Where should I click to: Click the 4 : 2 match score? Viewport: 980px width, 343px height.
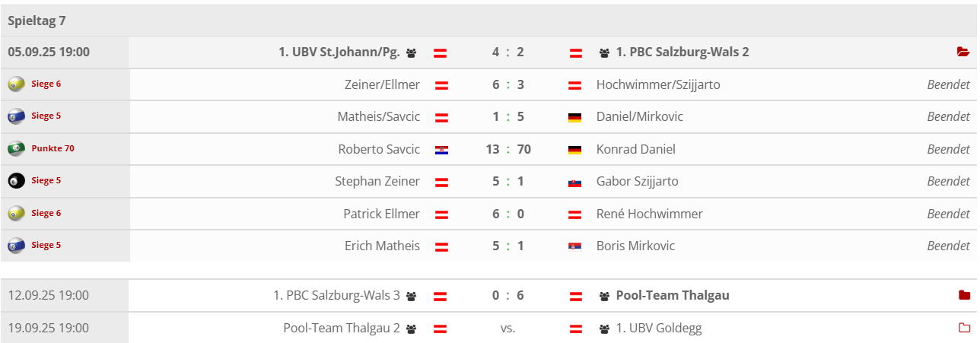pyautogui.click(x=508, y=52)
